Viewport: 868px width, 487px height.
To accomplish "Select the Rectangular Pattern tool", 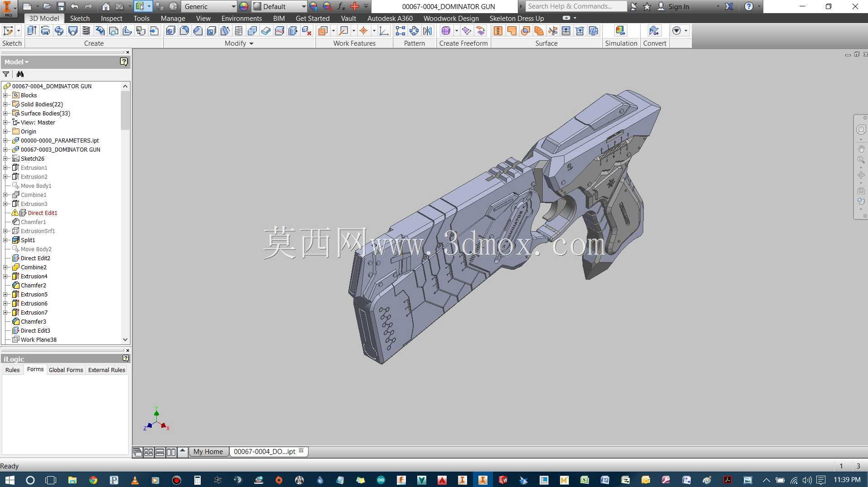I will [400, 31].
